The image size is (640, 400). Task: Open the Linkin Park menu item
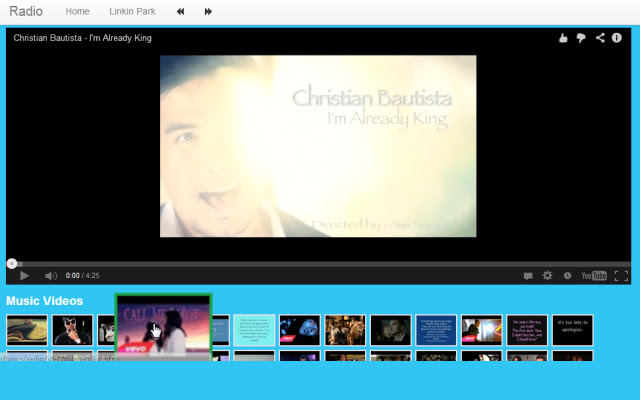click(x=132, y=11)
